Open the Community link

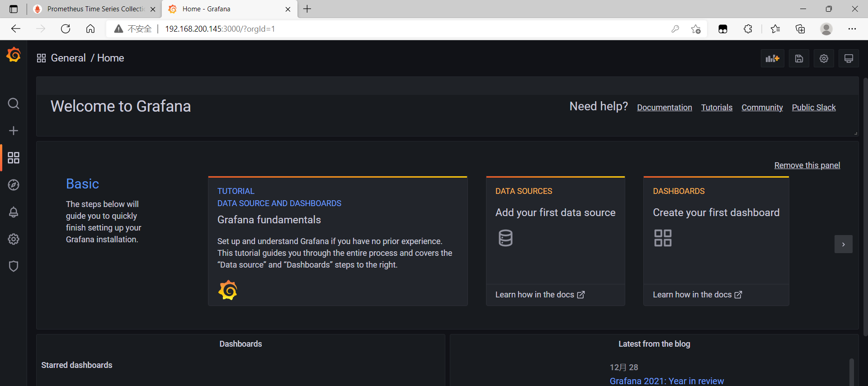pos(762,108)
